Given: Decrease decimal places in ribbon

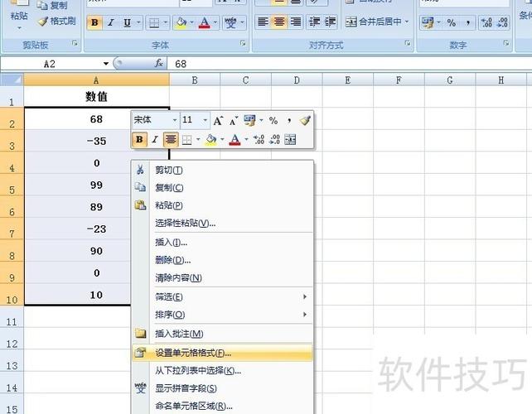Looking at the screenshot, I should tap(502, 23).
